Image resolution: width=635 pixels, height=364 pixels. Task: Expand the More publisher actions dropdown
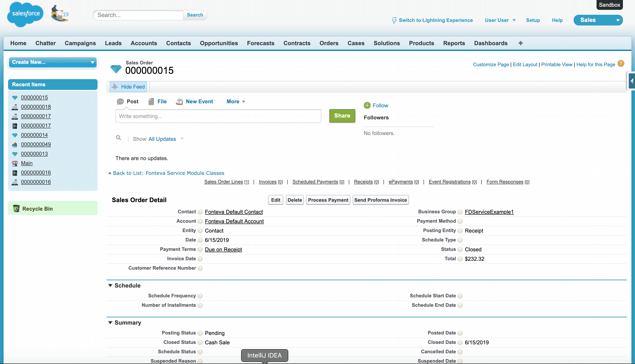pos(236,102)
